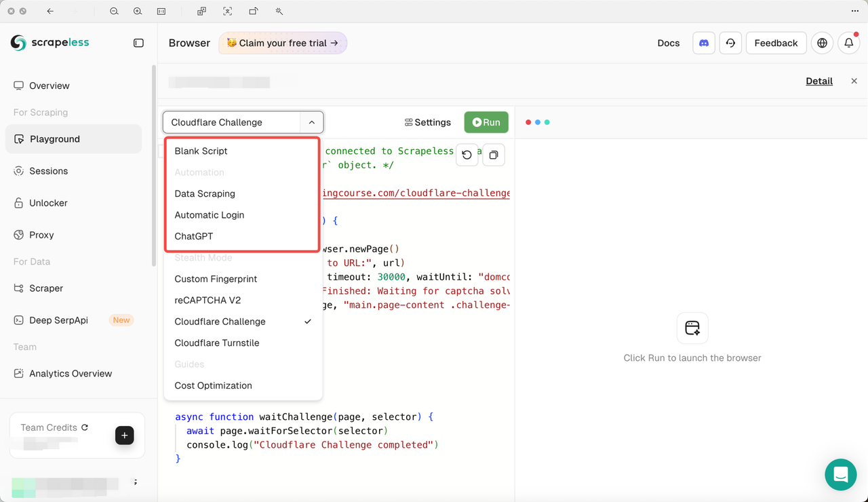Screen dimensions: 868x502
Task: Click the Scrapeless logo
Action: pos(50,43)
